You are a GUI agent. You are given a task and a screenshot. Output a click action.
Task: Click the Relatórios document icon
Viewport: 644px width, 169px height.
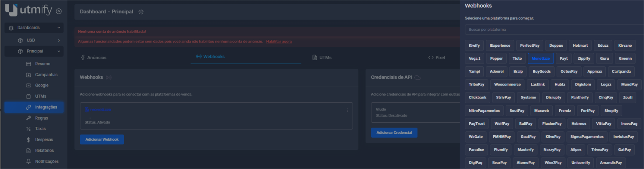pyautogui.click(x=28, y=151)
